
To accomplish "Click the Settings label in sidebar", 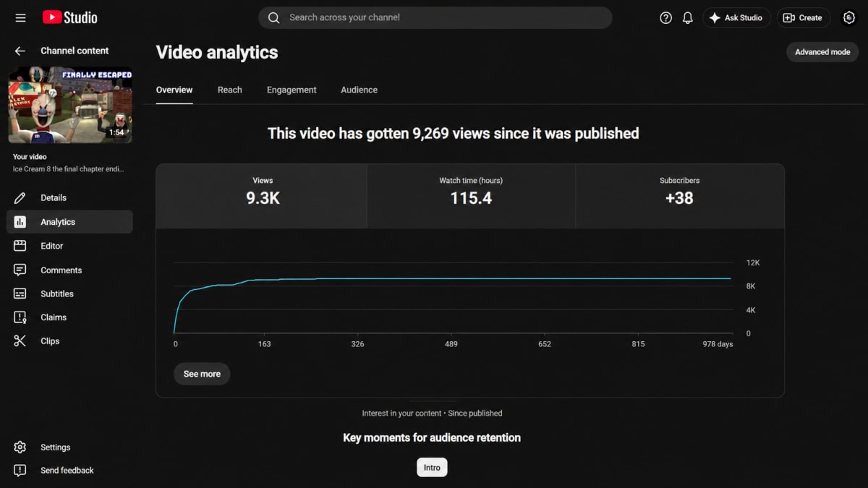I will click(56, 447).
